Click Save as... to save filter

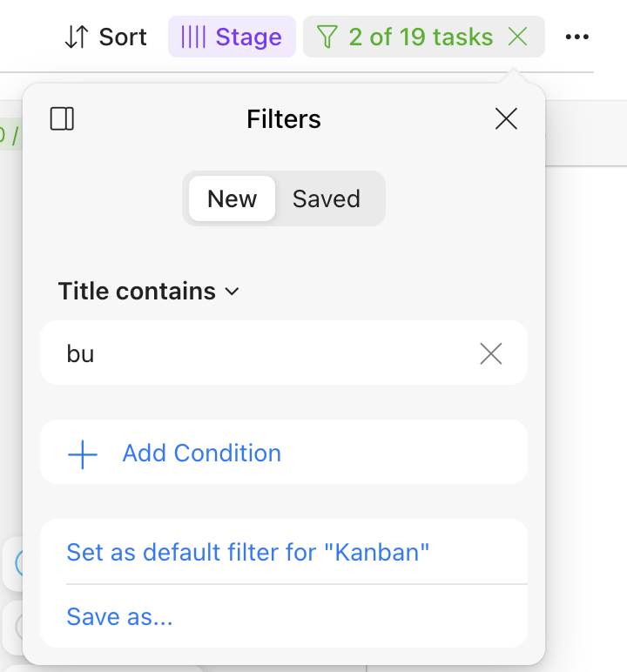tap(119, 616)
